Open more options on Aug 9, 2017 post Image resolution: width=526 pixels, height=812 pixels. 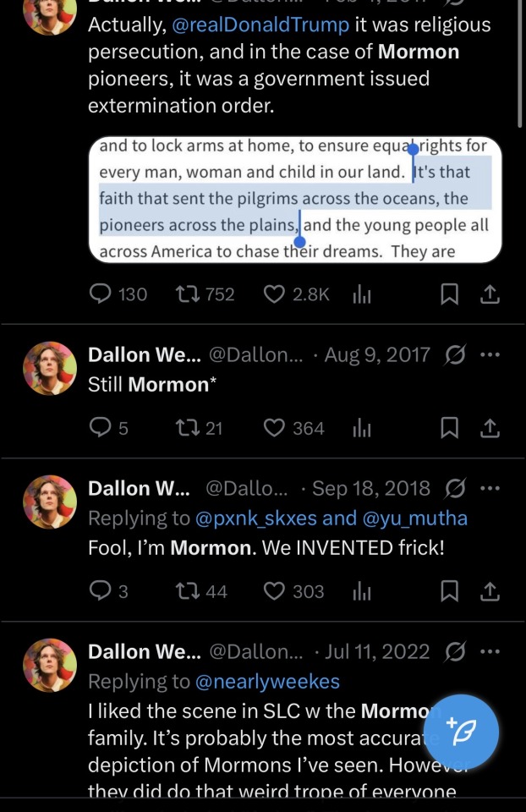click(x=490, y=354)
